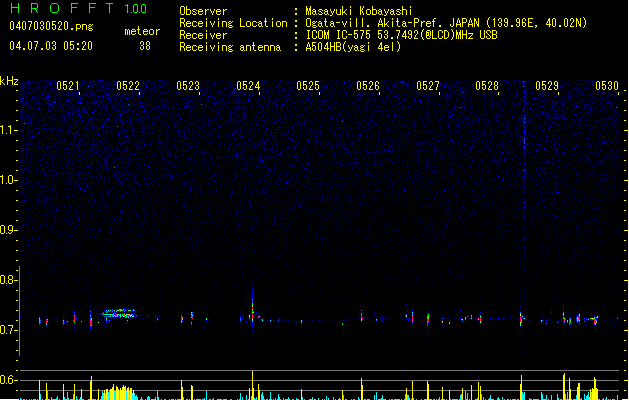Viewport: 629px width, 400px height.
Task: Click the 0525 time marker
Action: (x=308, y=86)
